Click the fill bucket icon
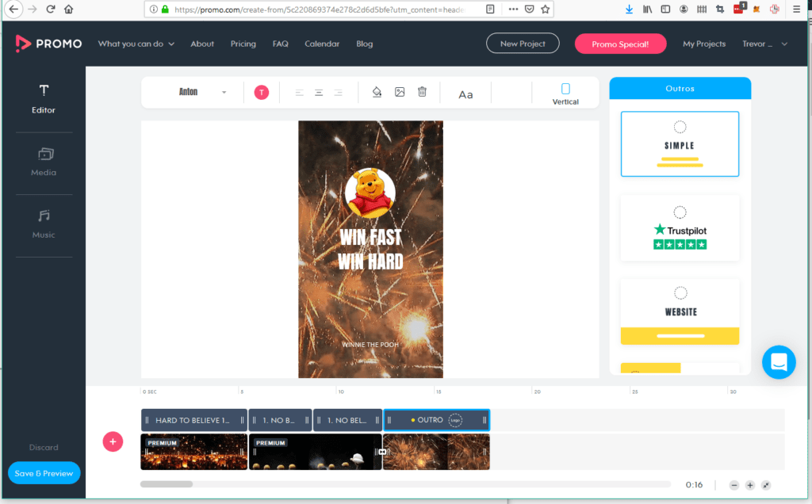 (377, 92)
